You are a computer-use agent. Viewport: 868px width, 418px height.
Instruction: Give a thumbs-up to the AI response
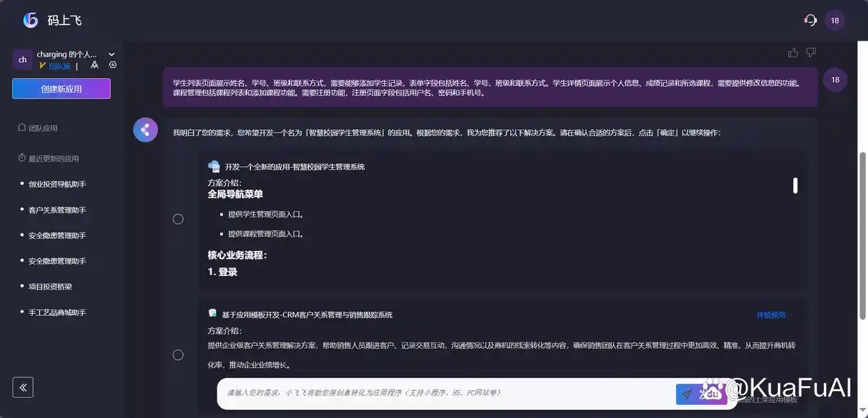[793, 51]
